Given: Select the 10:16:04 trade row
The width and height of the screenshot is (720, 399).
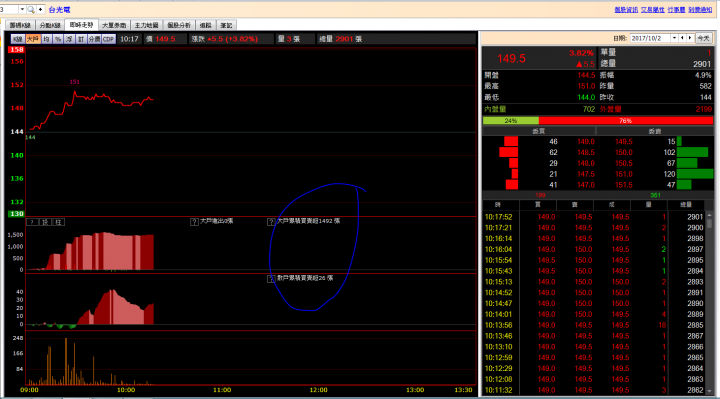Looking at the screenshot, I should pos(595,249).
